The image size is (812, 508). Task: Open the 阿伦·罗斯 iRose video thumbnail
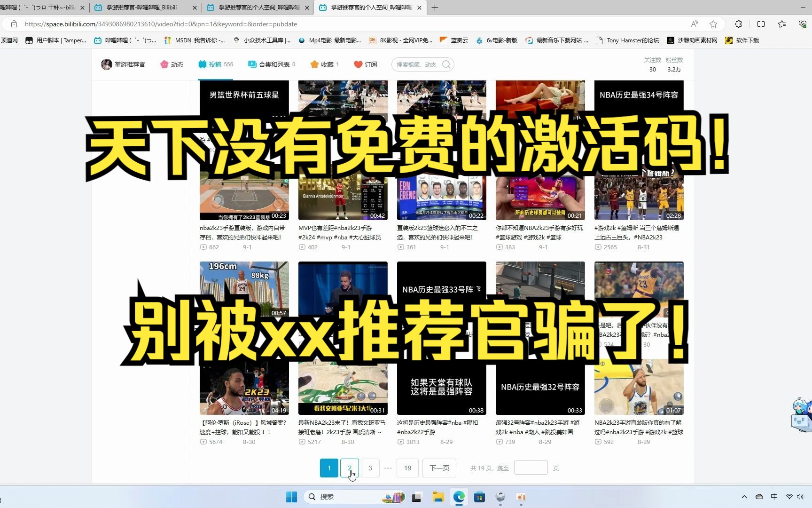click(244, 387)
